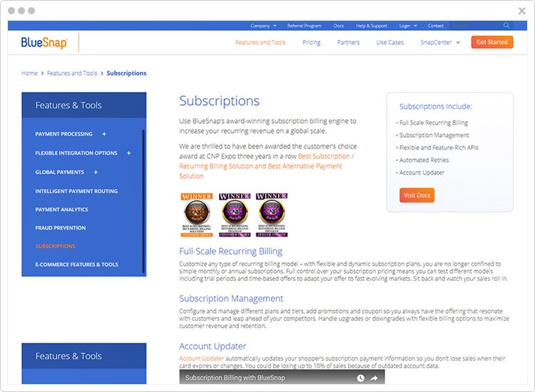535x392 pixels.
Task: Click the middle CNP Customer Choice badge
Action: (235, 215)
